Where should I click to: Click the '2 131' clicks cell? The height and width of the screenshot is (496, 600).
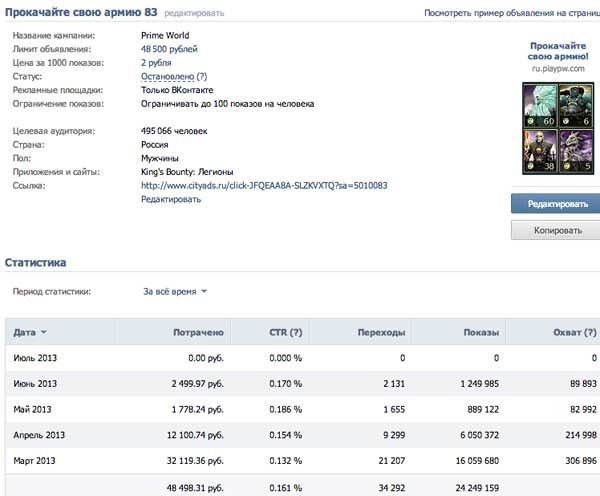(x=394, y=384)
